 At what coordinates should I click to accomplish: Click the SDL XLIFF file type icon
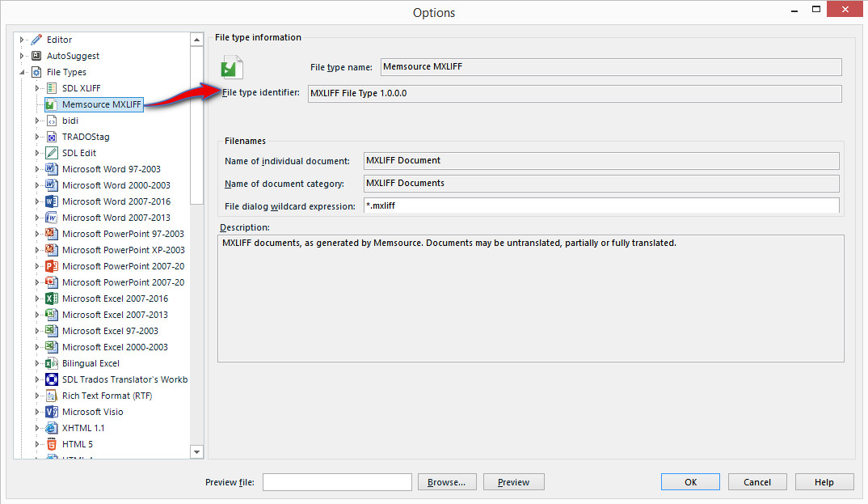coord(50,87)
